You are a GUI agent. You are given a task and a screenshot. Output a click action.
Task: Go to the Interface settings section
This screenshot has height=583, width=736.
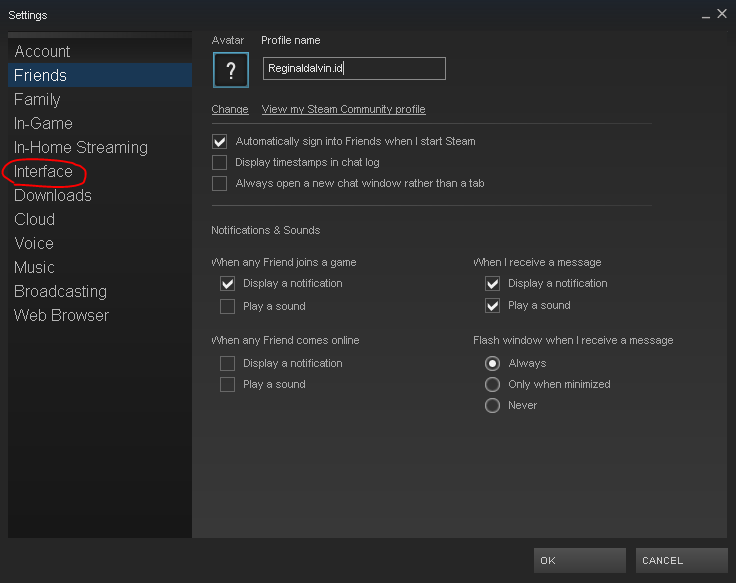pos(100,171)
